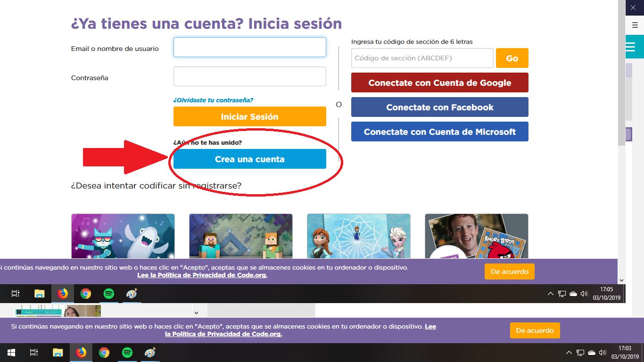This screenshot has height=362, width=644.
Task: Launch Spotify from the 17:03 taskbar
Action: 127,353
